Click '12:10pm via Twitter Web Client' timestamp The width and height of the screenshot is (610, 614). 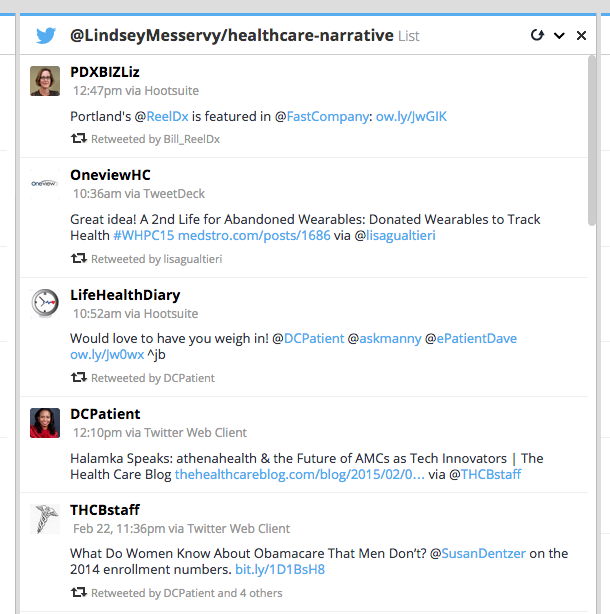[x=160, y=433]
